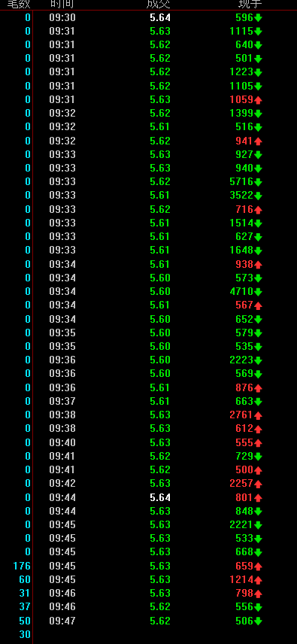
Task: Click the green down arrow beside volume 3522
Action: pos(258,196)
